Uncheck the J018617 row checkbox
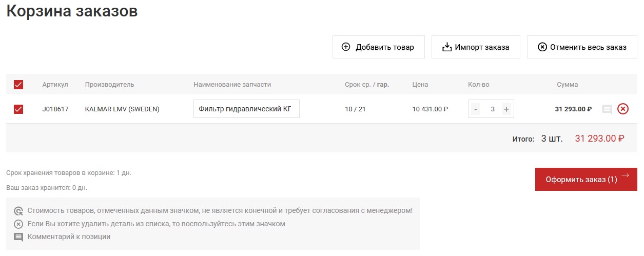The image size is (644, 256). coord(18,109)
